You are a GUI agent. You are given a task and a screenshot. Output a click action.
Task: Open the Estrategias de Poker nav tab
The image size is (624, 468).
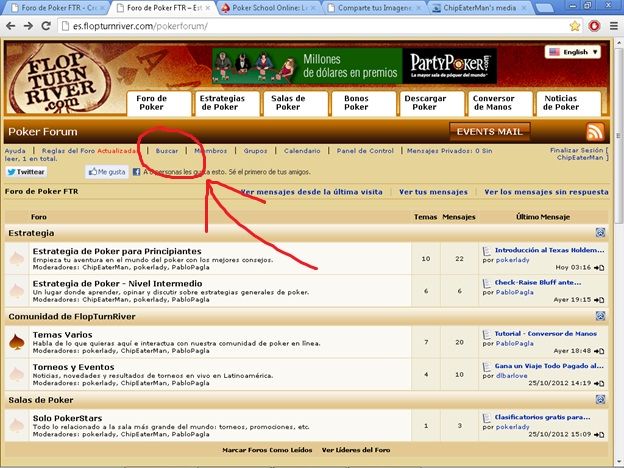click(226, 102)
